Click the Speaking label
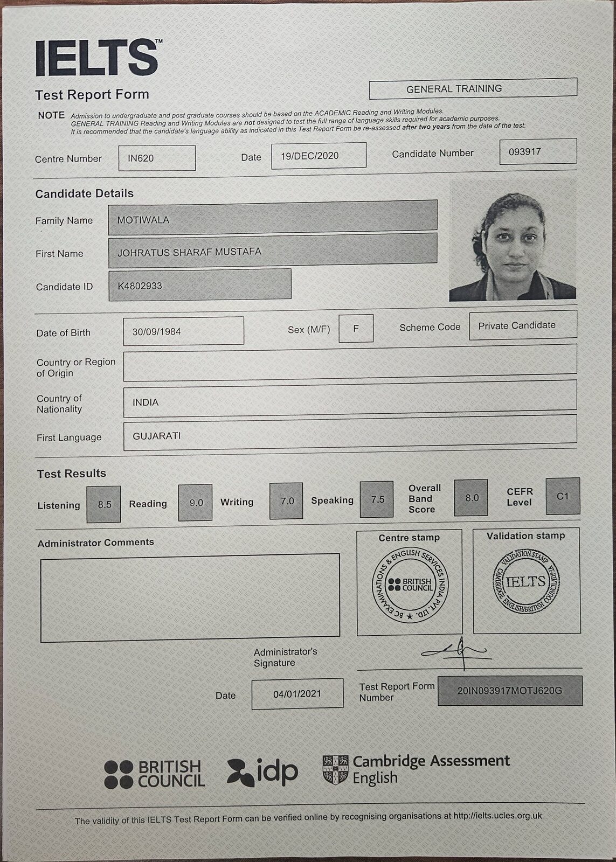616x862 pixels. coord(332,500)
